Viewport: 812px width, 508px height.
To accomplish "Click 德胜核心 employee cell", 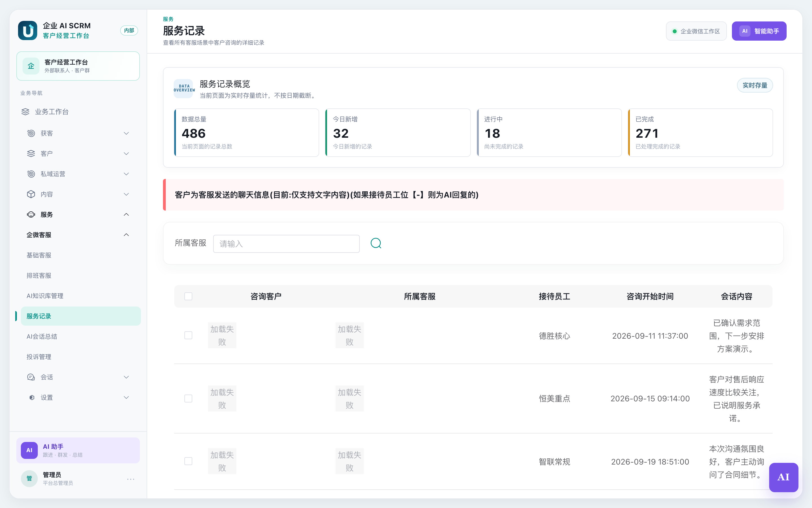I will [554, 336].
